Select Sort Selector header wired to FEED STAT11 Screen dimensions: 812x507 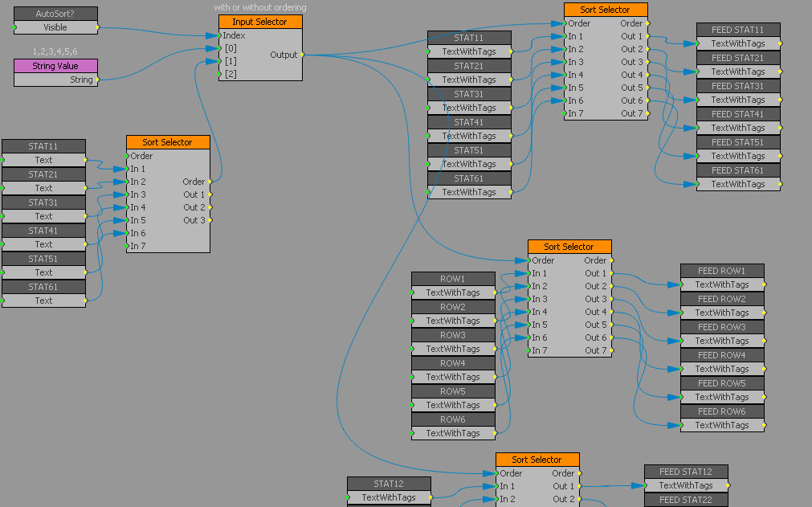coord(606,10)
